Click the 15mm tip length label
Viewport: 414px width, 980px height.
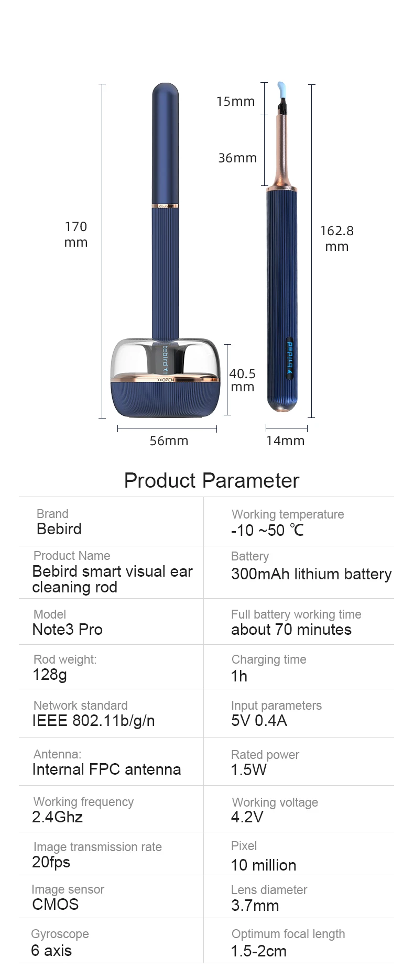[235, 102]
